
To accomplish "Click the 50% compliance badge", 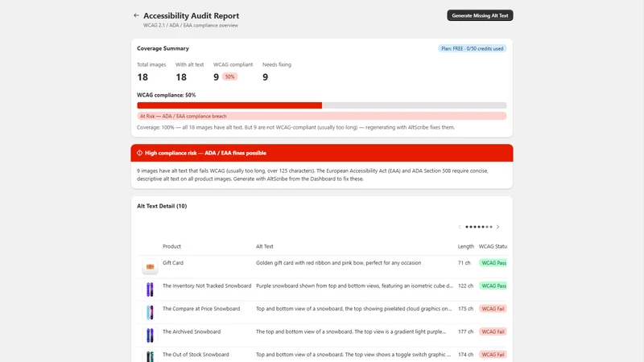I will [x=229, y=76].
